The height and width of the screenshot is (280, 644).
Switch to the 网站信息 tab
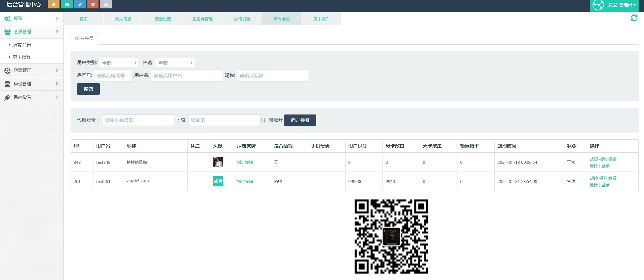point(123,19)
